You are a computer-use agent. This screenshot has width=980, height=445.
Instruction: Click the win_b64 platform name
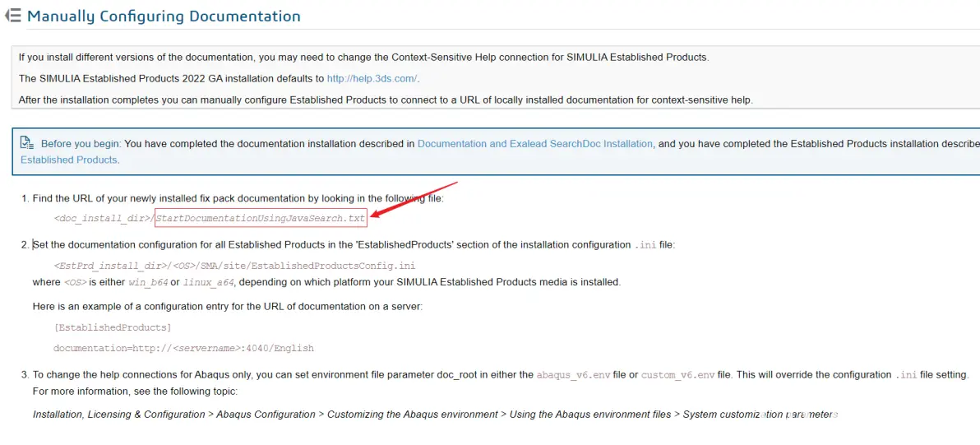tap(148, 282)
